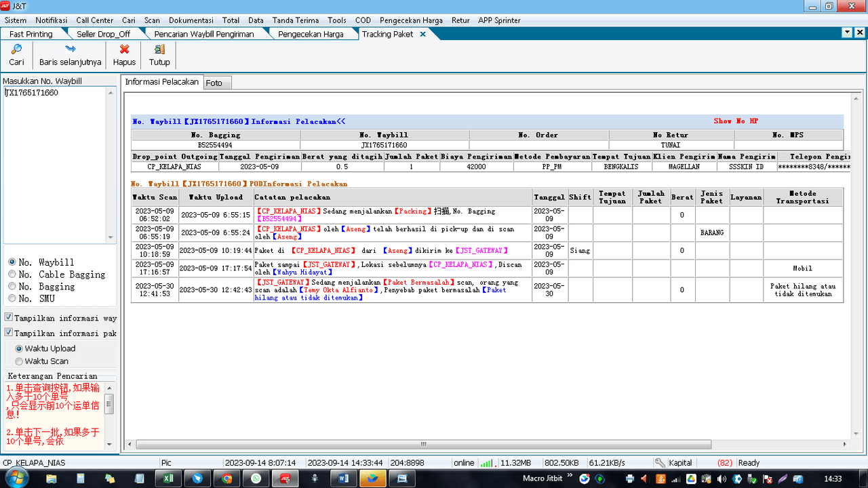The height and width of the screenshot is (488, 868).
Task: Click the Paket hilang atau tidak ditemukan cell
Action: pyautogui.click(x=803, y=290)
